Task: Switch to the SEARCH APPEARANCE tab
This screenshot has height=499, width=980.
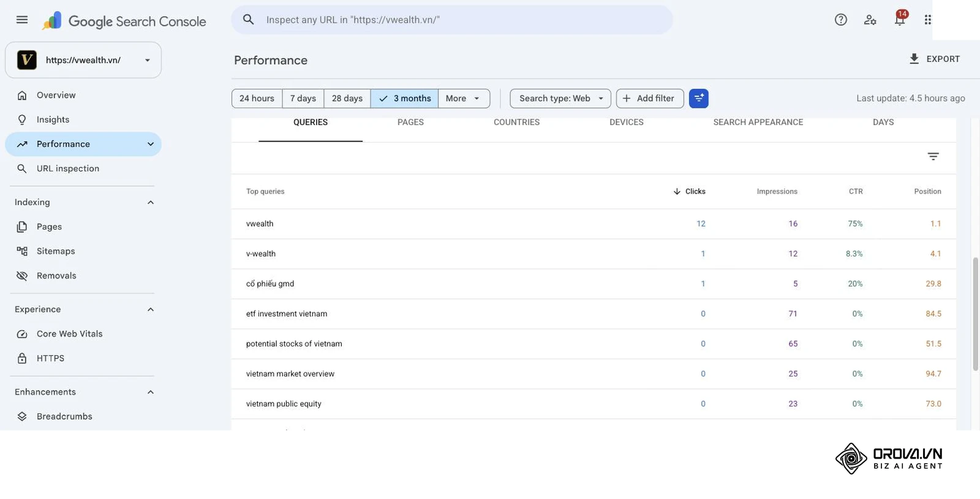Action: pos(758,122)
